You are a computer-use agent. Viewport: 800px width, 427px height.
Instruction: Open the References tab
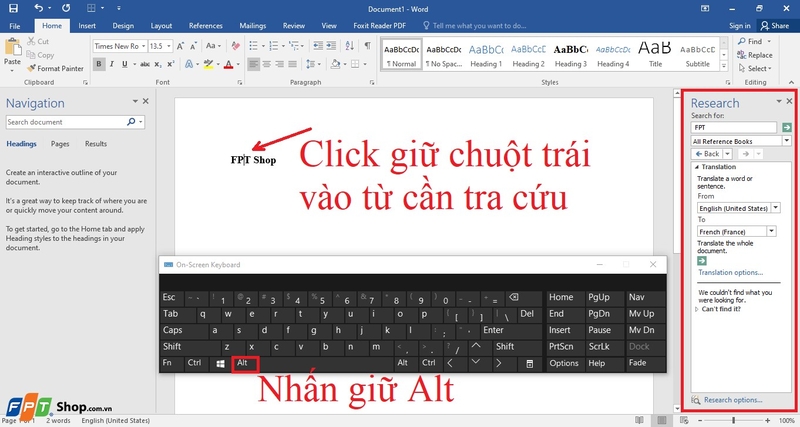click(x=206, y=26)
